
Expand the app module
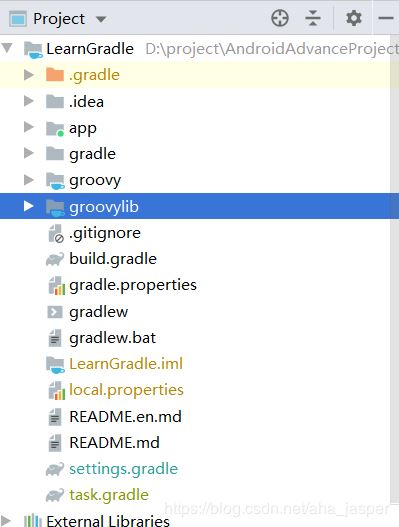click(x=29, y=127)
